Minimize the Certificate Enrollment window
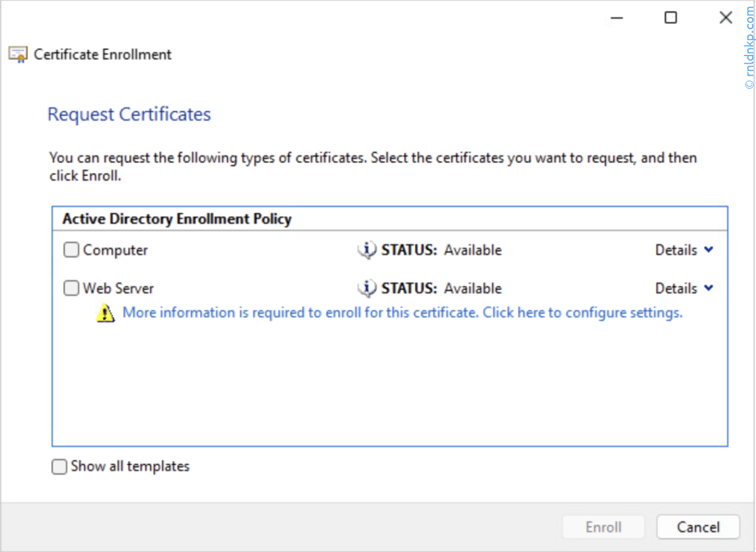This screenshot has width=756, height=552. 617,18
